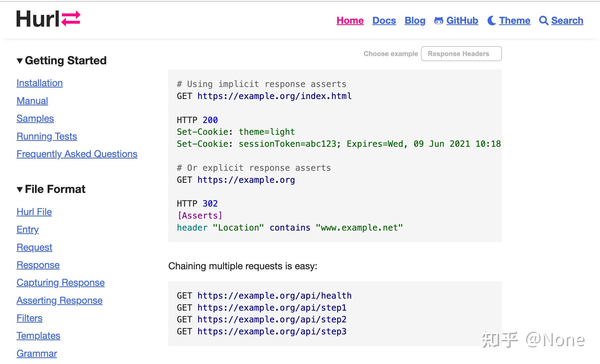This screenshot has height=364, width=600.
Task: Go to the Home nav item
Action: pyautogui.click(x=350, y=21)
